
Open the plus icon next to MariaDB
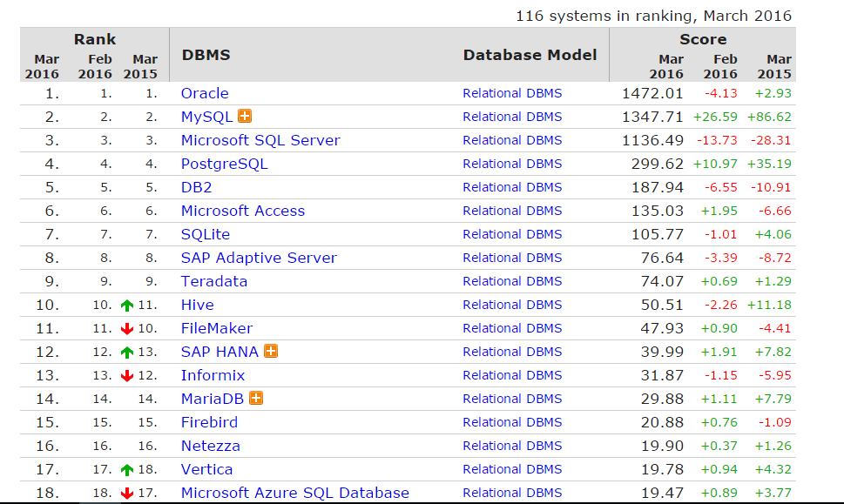tap(258, 399)
